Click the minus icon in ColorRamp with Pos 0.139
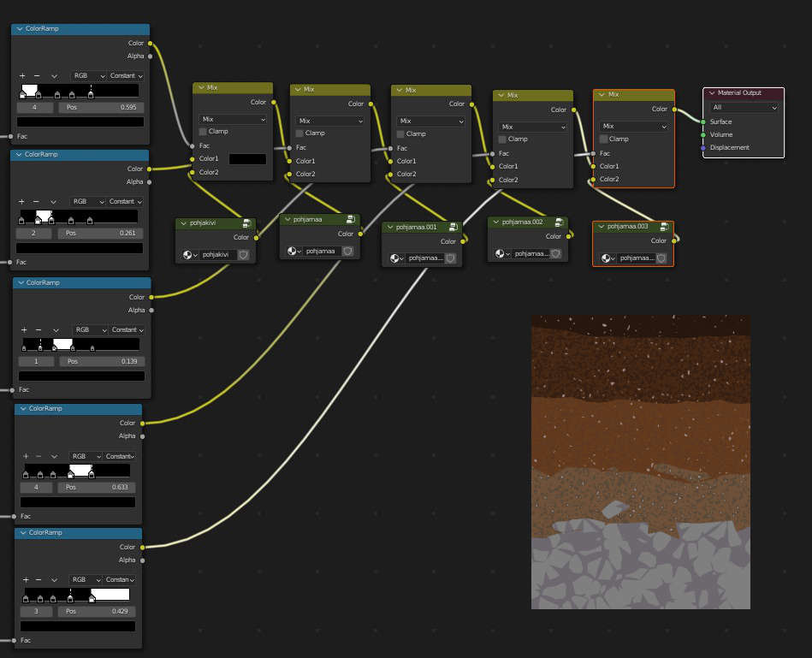Image resolution: width=812 pixels, height=658 pixels. point(39,329)
